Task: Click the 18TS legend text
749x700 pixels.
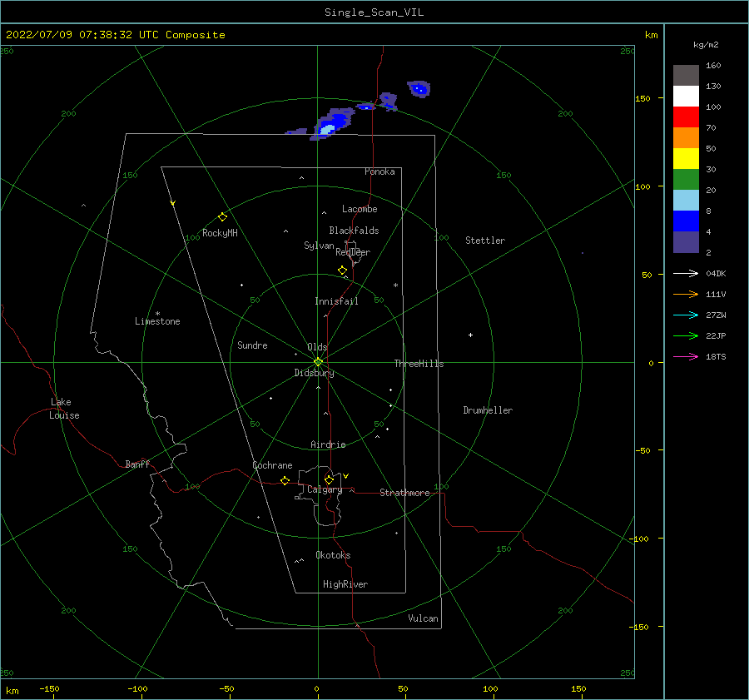Action: 716,356
